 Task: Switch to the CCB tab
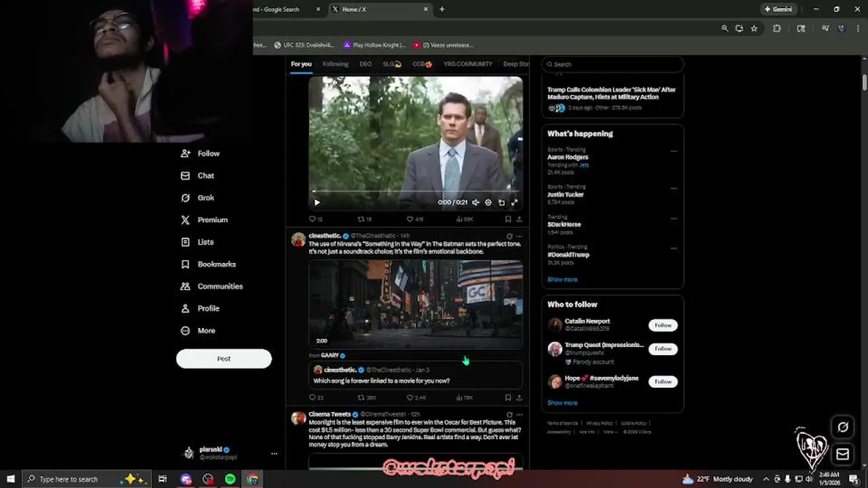[422, 64]
